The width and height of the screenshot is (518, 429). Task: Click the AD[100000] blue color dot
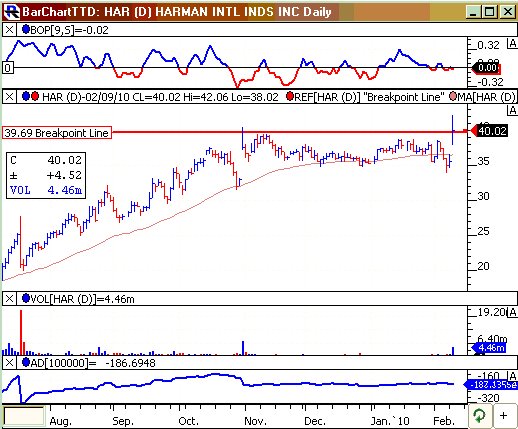click(x=26, y=362)
